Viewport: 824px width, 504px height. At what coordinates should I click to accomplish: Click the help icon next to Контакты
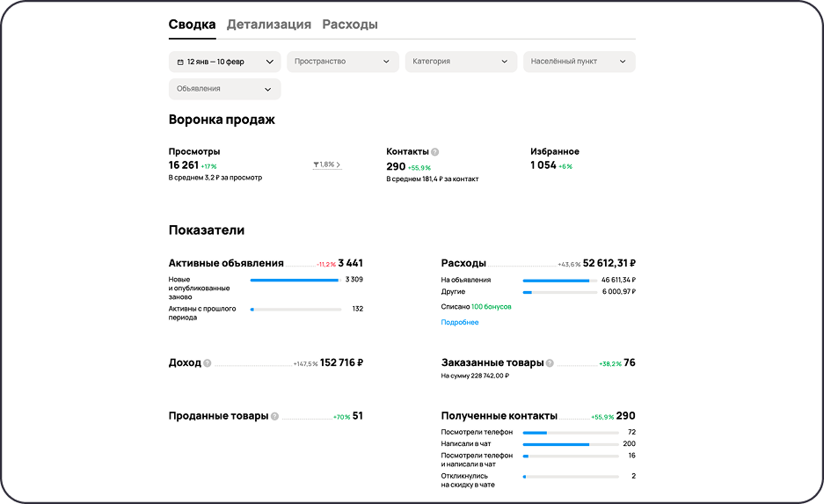click(435, 152)
